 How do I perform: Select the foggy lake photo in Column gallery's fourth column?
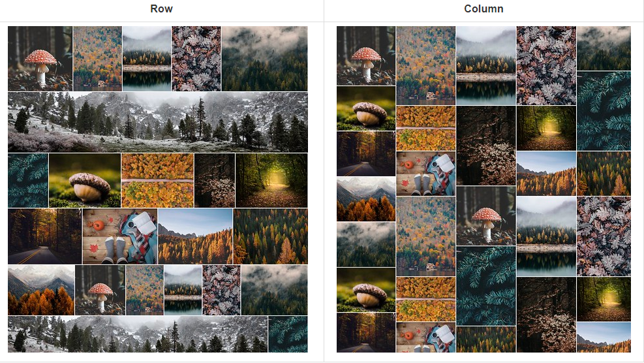pyautogui.click(x=546, y=236)
